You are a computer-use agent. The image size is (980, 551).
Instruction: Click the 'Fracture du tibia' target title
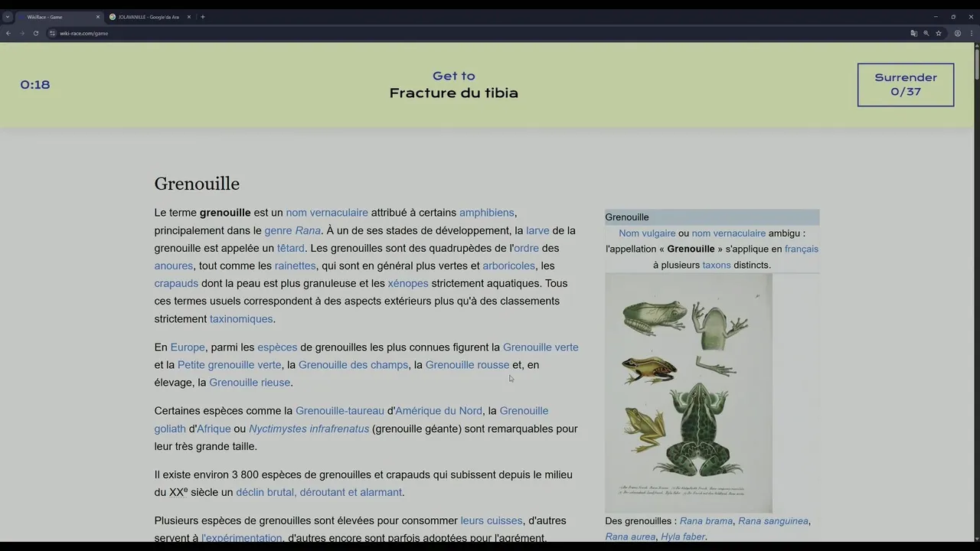tap(454, 93)
